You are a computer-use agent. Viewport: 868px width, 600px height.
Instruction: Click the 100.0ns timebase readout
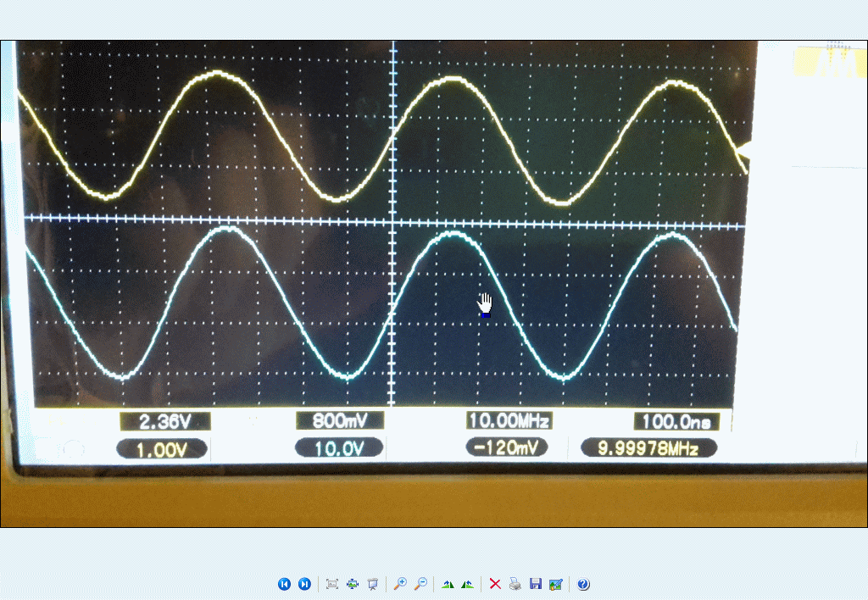[676, 421]
